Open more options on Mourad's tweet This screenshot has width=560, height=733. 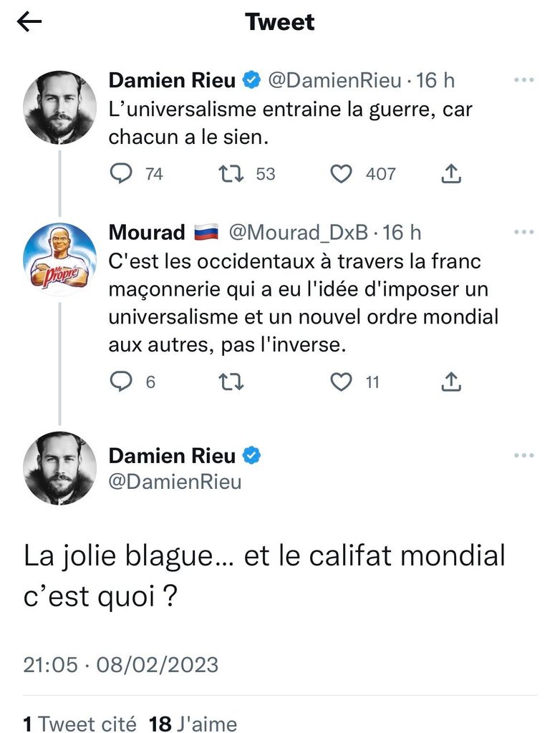coord(524,232)
